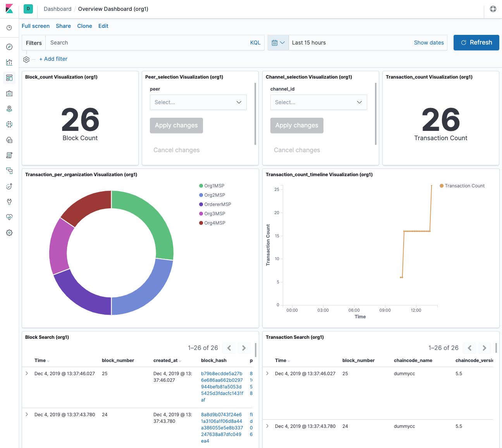Open Visualize chart icon in sidebar
Image resolution: width=502 pixels, height=448 pixels.
click(x=9, y=62)
